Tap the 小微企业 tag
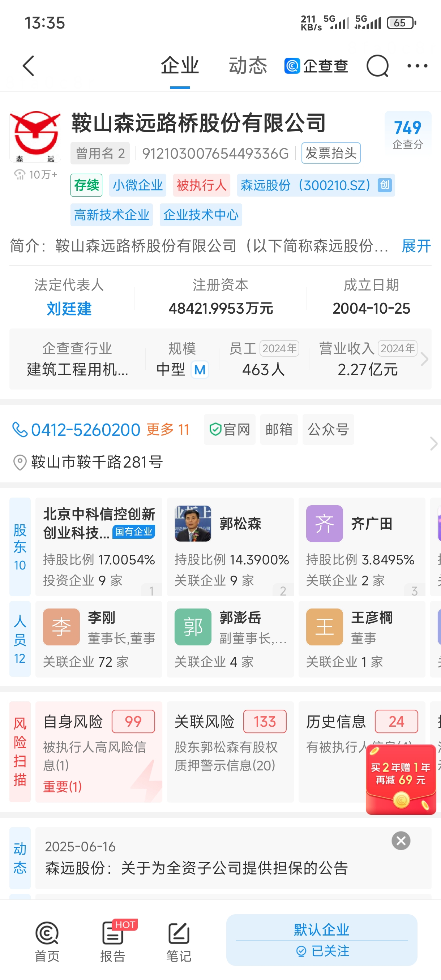Viewport: 441px width, 980px height. (138, 185)
